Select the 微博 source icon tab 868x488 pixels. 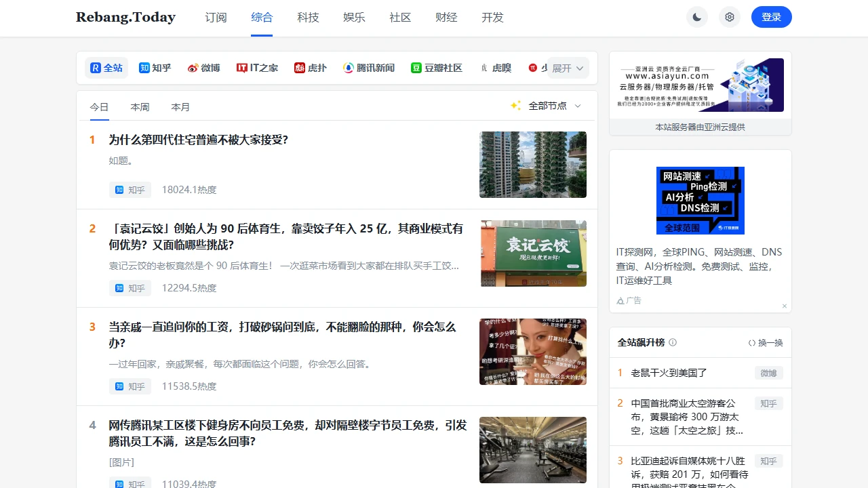point(204,68)
